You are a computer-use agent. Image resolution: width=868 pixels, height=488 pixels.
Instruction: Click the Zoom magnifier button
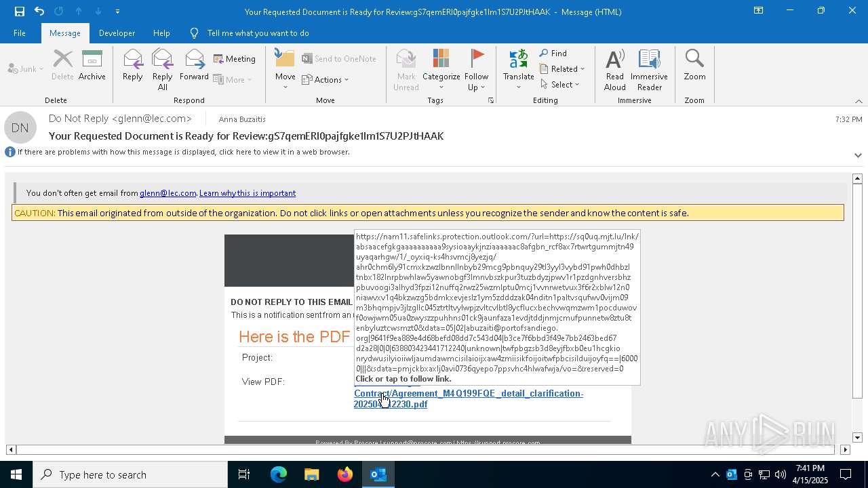tap(694, 65)
